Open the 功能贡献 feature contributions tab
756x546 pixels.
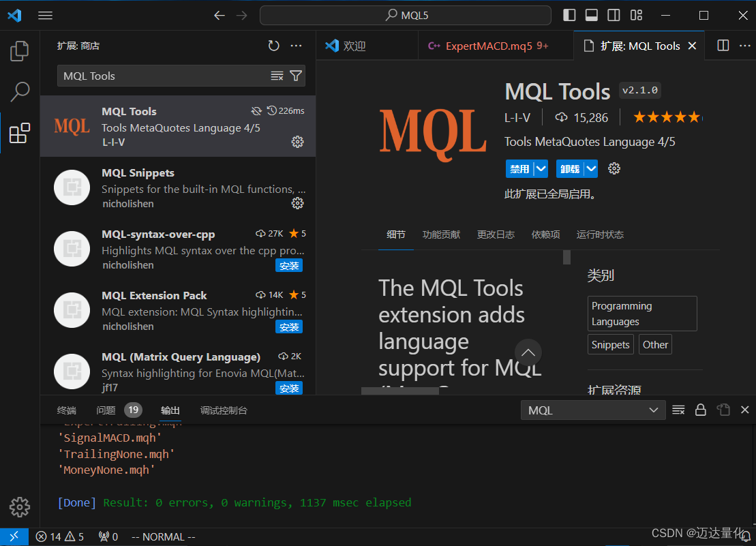click(441, 234)
